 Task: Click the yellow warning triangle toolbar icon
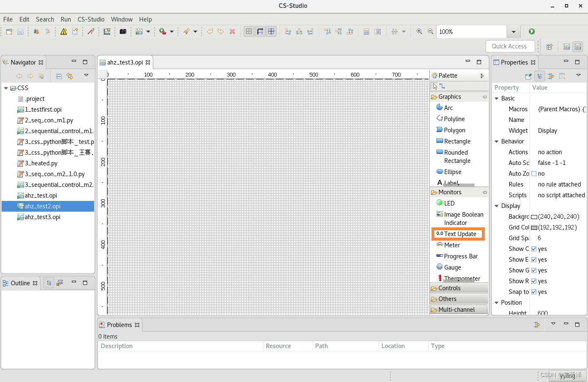click(64, 31)
